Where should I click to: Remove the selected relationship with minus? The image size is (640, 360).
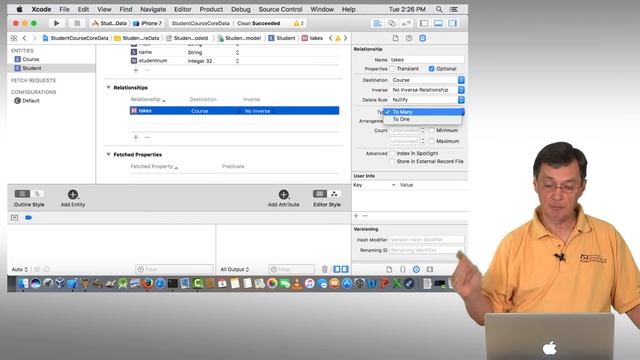click(x=147, y=138)
